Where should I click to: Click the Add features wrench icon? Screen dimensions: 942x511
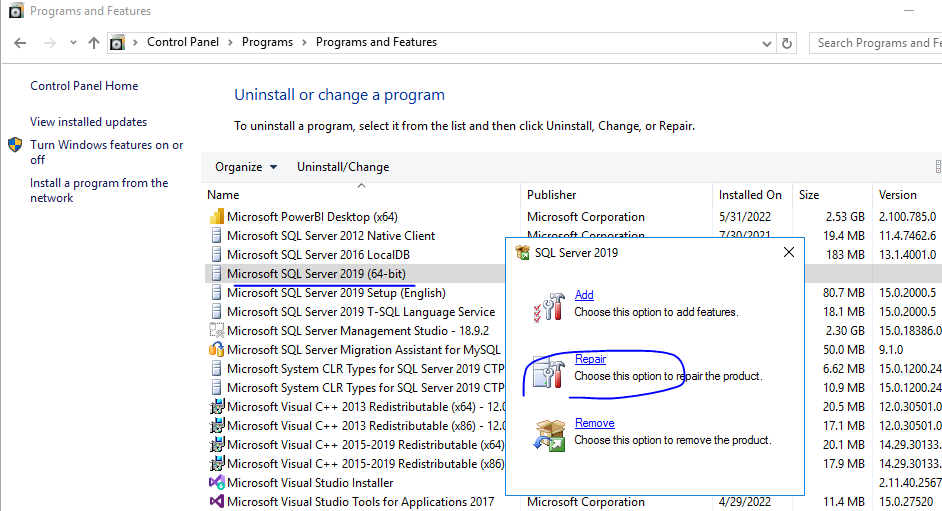[x=550, y=307]
